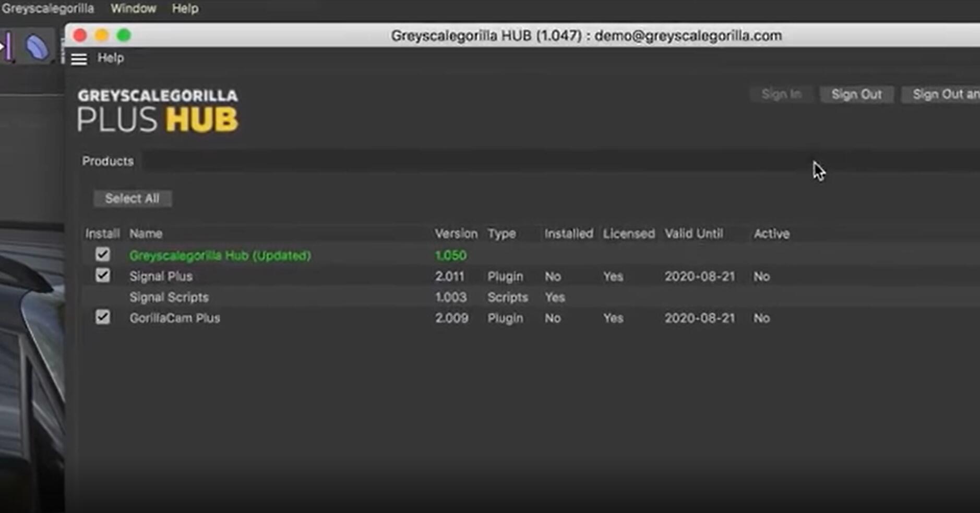Select the Signal Scripts row name
This screenshot has height=513, width=980.
pyautogui.click(x=169, y=297)
